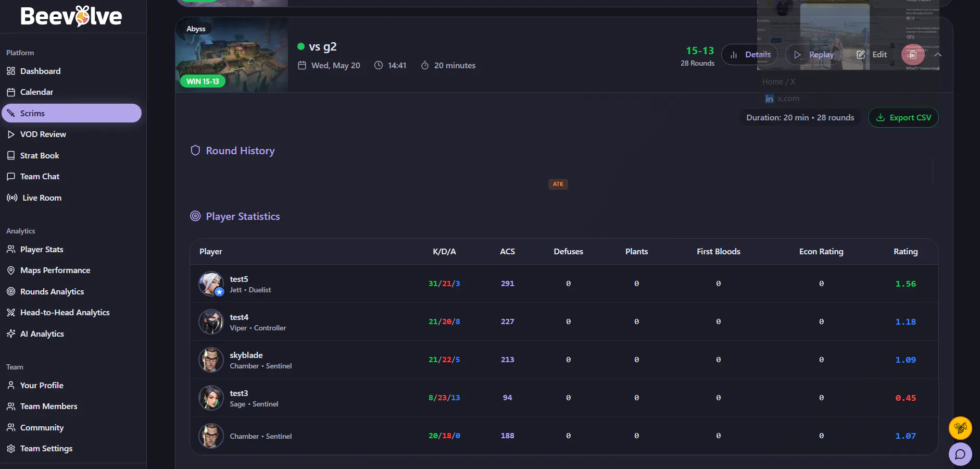Viewport: 980px width, 469px height.
Task: Click the 15-13 score text
Action: point(700,51)
